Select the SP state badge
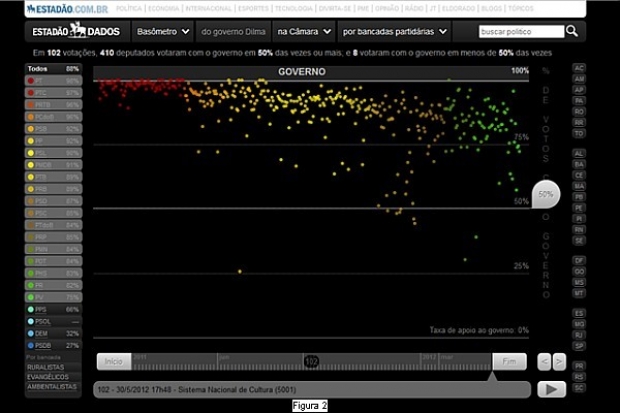 [580, 346]
